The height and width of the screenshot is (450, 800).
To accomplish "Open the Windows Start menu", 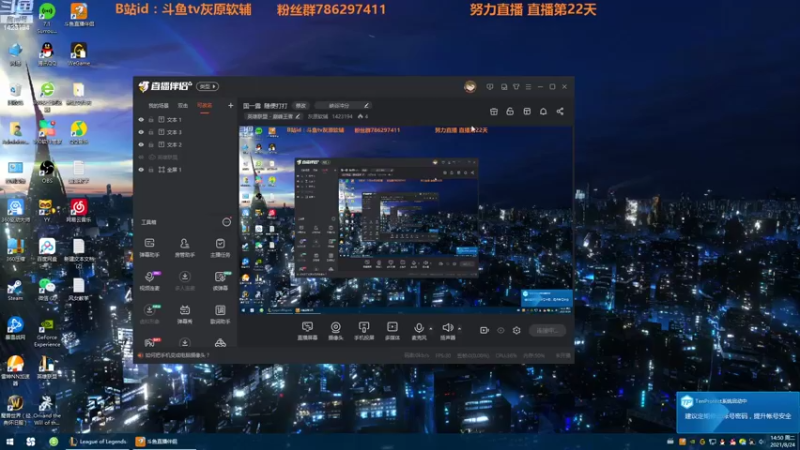I will [x=10, y=442].
